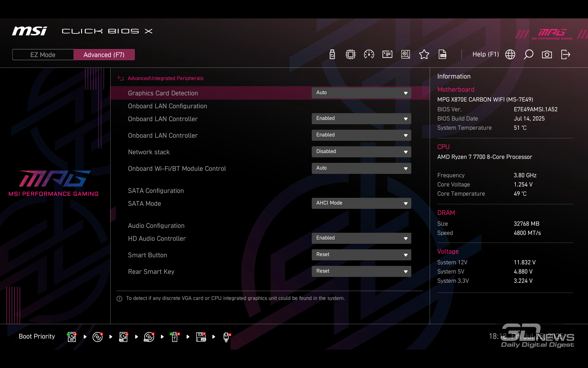
Task: Click Motherboard heading in Information panel
Action: [x=456, y=90]
